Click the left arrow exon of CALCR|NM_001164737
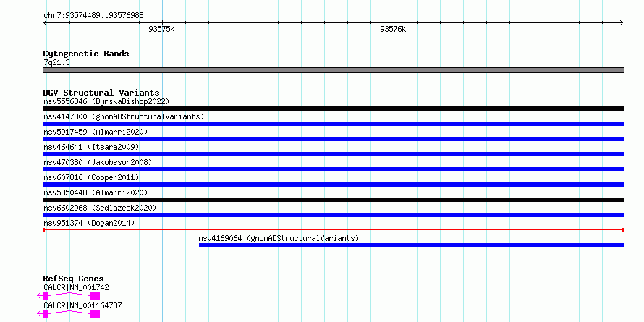The width and height of the screenshot is (644, 322). click(x=43, y=314)
